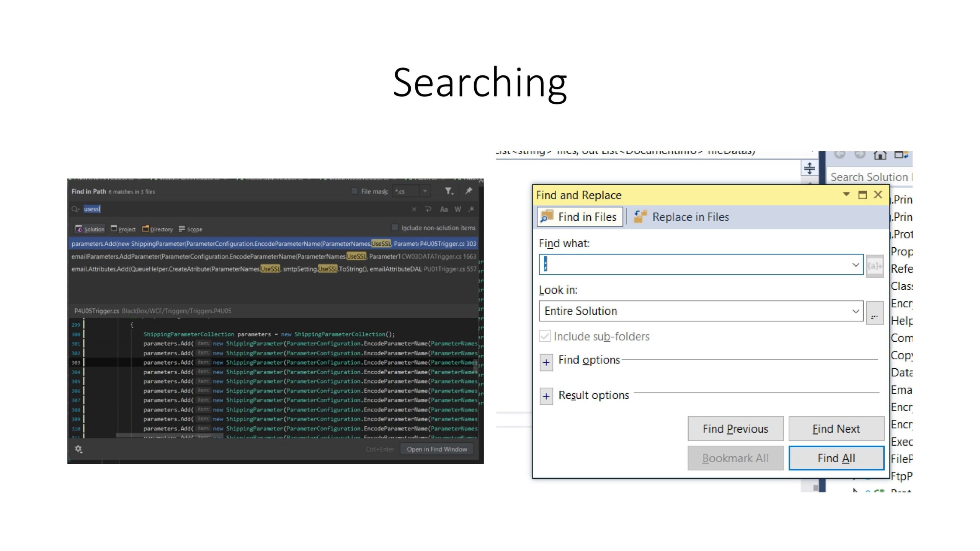980x551 pixels.
Task: Clear the usessl search text
Action: [x=414, y=209]
